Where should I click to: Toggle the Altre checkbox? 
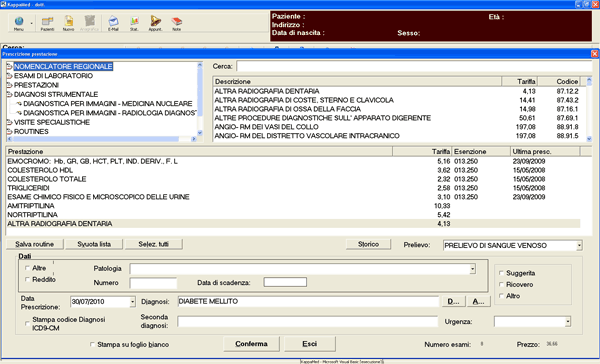tap(27, 268)
